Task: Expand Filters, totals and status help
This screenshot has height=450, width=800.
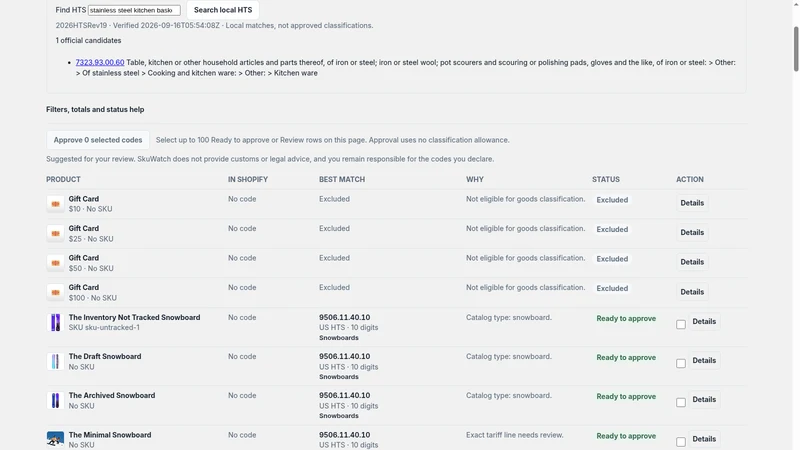Action: coord(95,109)
